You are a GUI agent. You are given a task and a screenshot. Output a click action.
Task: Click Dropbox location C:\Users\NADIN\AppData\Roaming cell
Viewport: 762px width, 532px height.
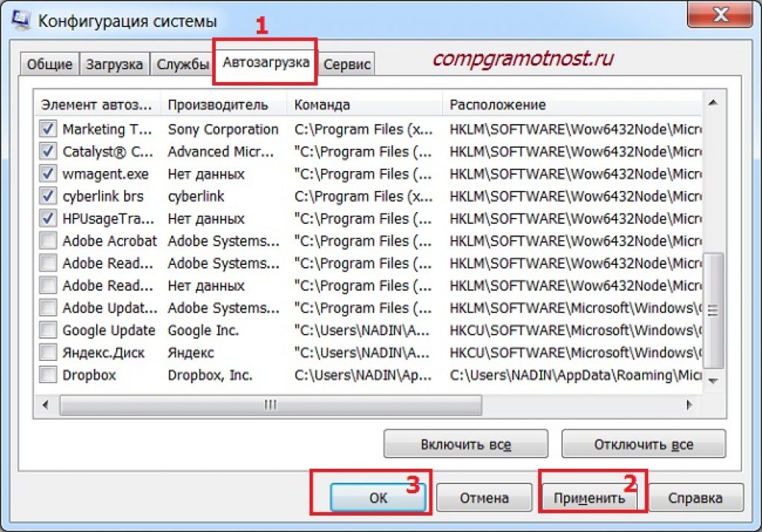[575, 375]
